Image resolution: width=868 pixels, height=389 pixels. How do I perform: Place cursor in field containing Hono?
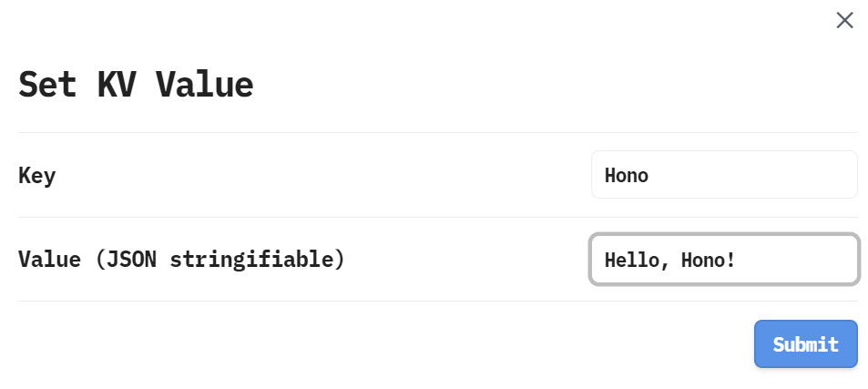[x=724, y=175]
